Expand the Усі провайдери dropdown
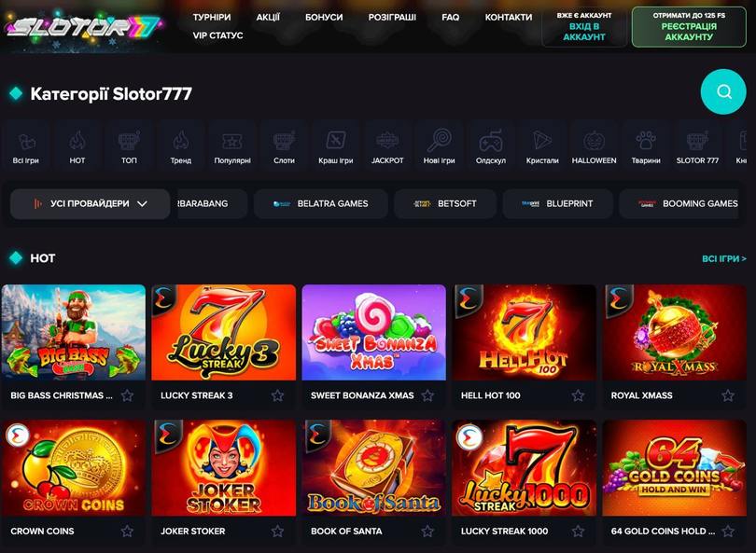 [x=91, y=204]
